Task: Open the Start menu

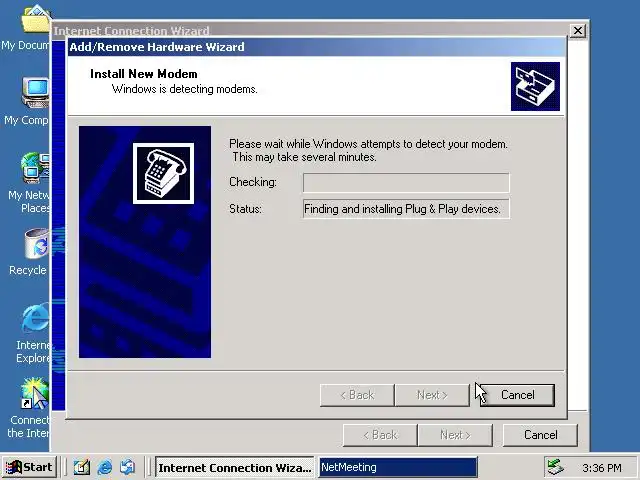Action: (x=29, y=467)
